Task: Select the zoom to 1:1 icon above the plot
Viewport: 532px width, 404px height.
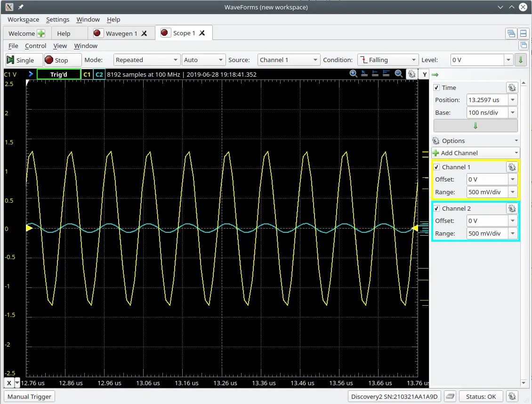Action: point(353,74)
